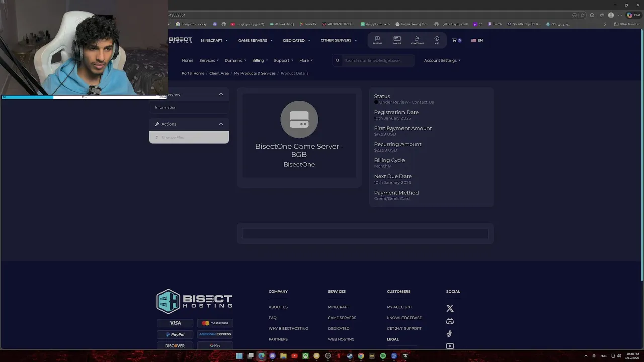Viewport: 644px width, 362px height.
Task: Open the Support icon in header
Action: (x=377, y=40)
